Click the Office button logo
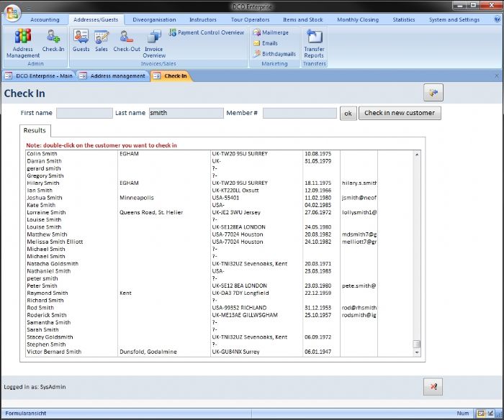Viewport: 504px width, 420px height. [12, 14]
